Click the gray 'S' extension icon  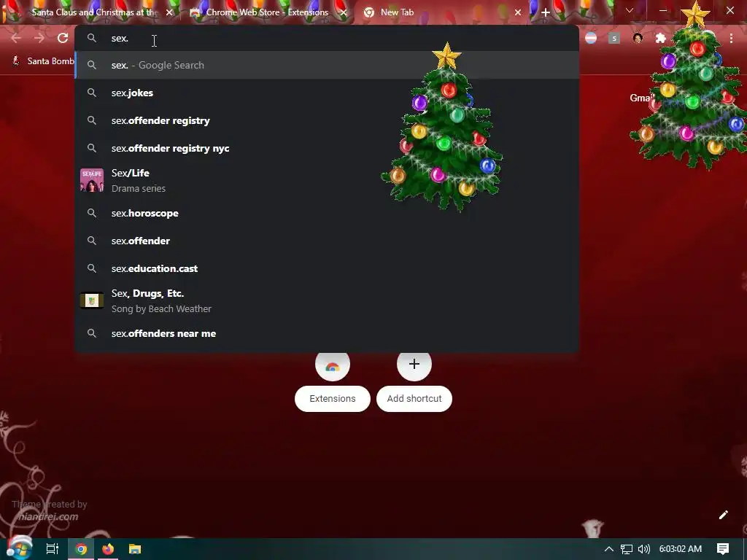(x=614, y=38)
